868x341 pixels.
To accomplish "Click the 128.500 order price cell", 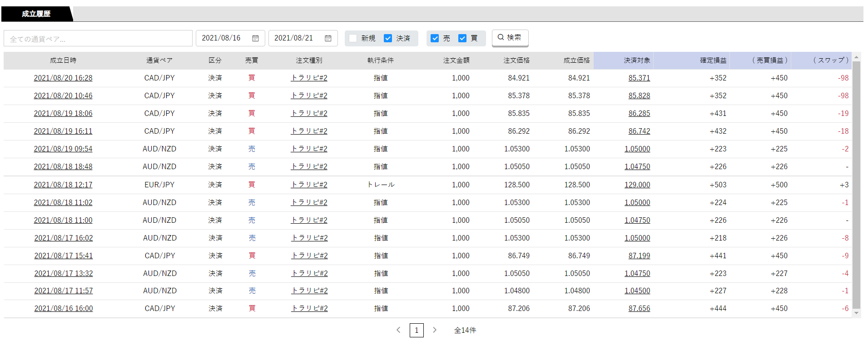I will coord(517,185).
